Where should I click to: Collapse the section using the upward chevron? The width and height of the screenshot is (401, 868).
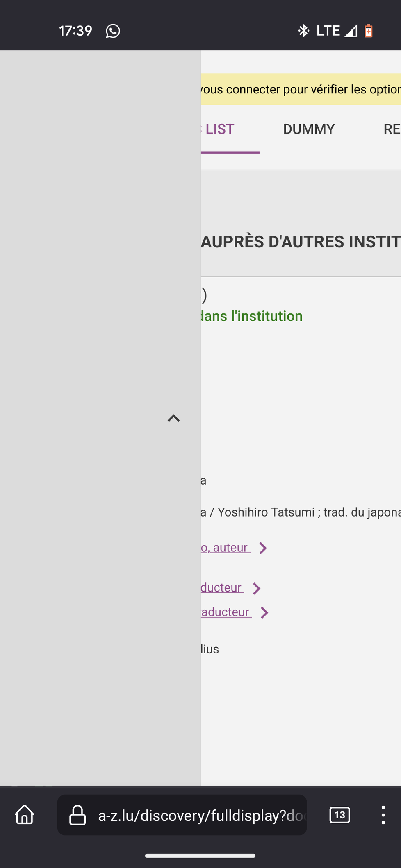pyautogui.click(x=173, y=418)
